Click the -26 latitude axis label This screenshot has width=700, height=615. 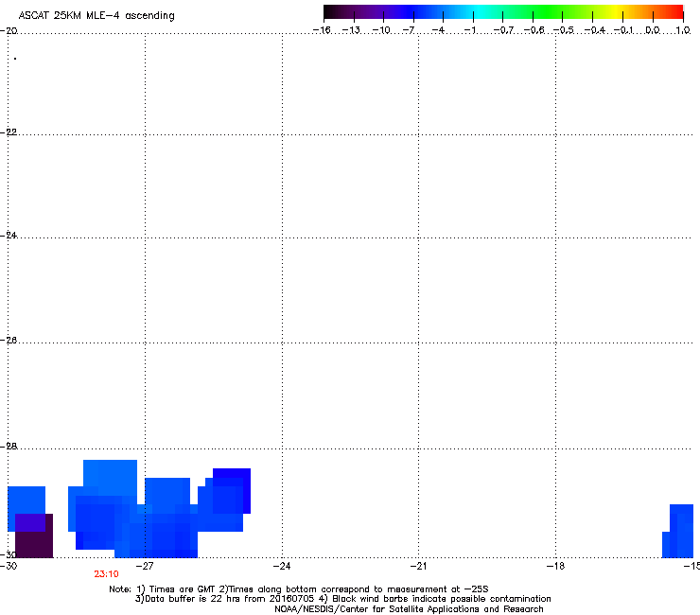click(9, 341)
